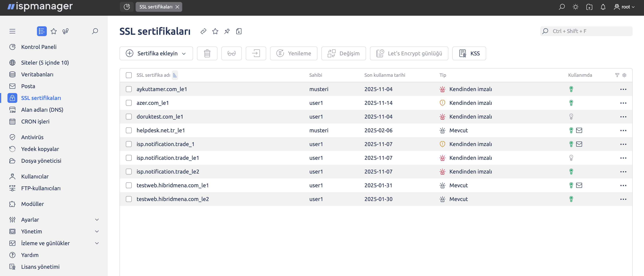Open table filter funnel icon
Screen dimensions: 644x276
617,75
